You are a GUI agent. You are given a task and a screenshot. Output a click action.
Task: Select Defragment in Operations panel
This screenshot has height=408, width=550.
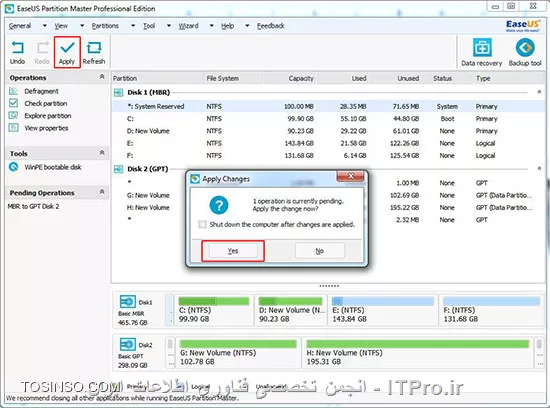point(41,91)
